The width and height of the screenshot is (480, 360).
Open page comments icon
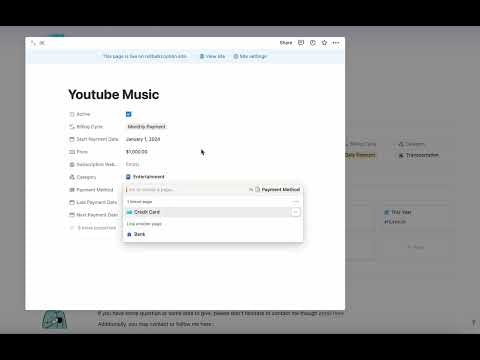[x=301, y=43]
